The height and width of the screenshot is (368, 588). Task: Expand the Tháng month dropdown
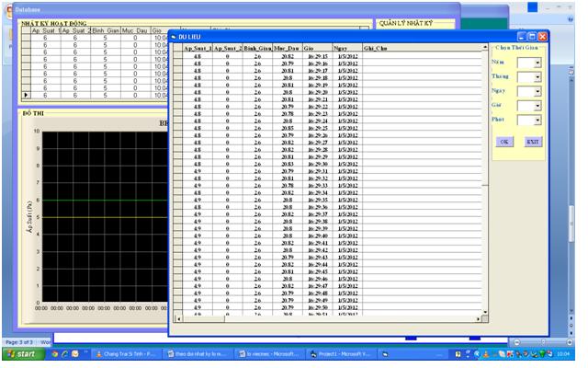(x=537, y=77)
